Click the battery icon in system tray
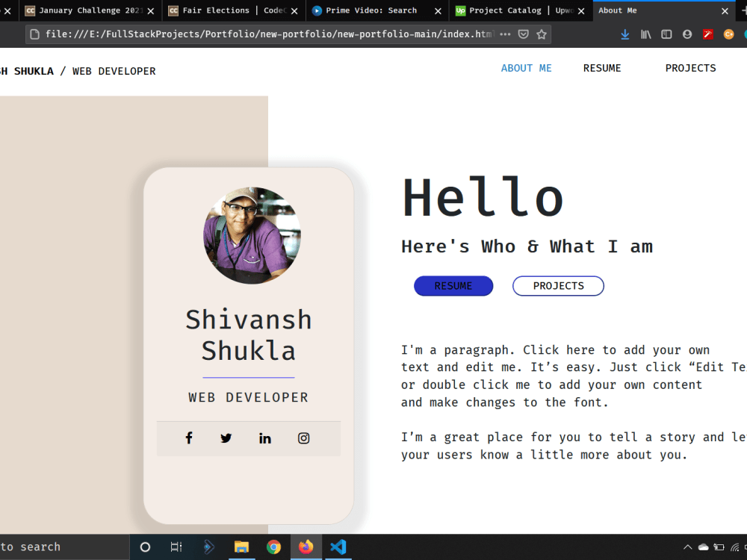Image resolution: width=747 pixels, height=560 pixels. 719,547
